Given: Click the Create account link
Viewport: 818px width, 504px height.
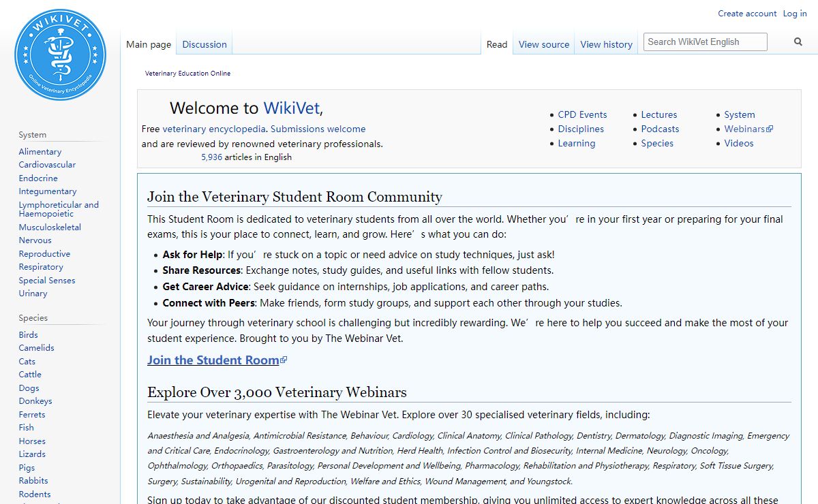Looking at the screenshot, I should [747, 14].
